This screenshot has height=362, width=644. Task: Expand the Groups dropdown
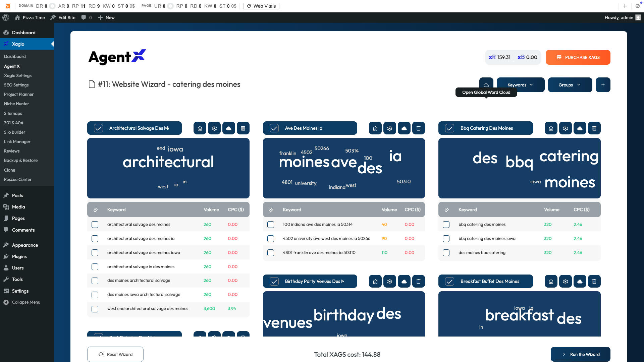coord(570,85)
